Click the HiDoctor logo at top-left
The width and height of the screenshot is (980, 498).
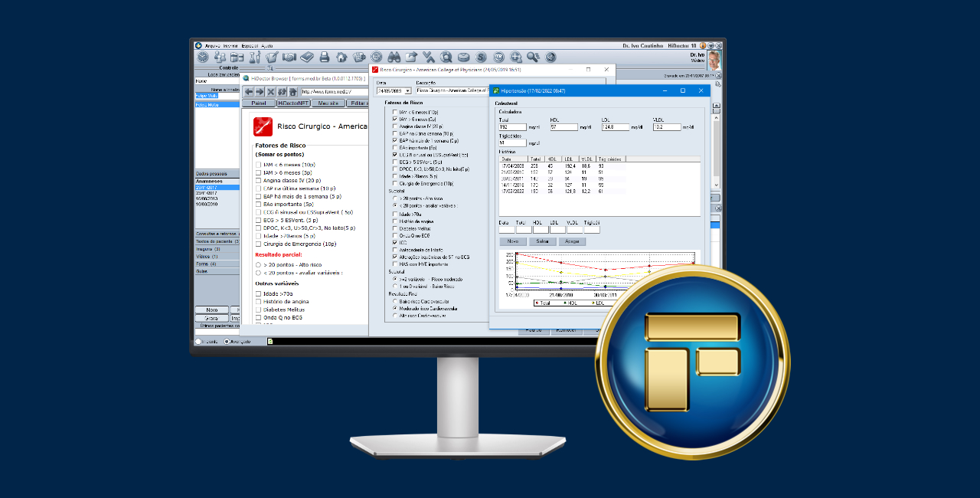198,45
